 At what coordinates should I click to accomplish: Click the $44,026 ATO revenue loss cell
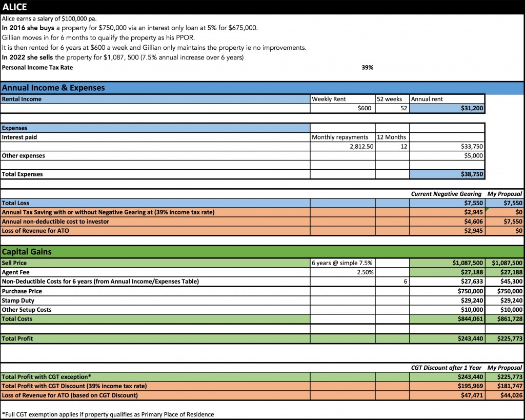point(511,395)
